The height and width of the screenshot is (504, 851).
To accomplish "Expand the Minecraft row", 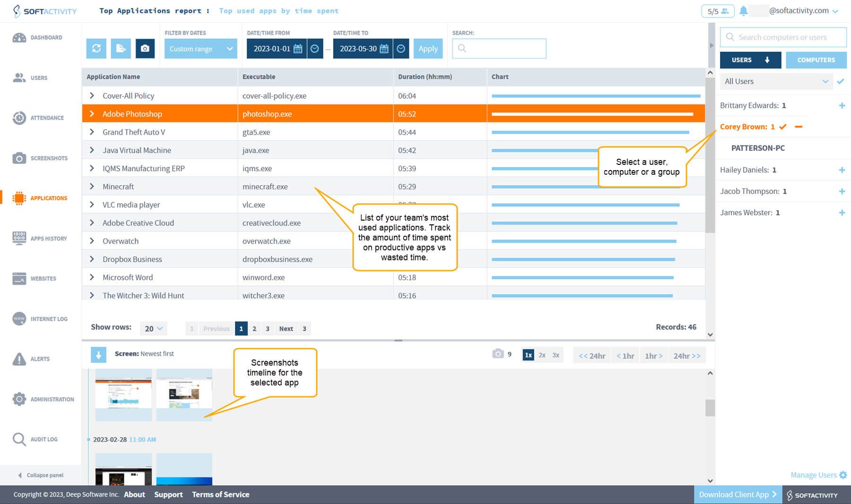I will pos(92,187).
